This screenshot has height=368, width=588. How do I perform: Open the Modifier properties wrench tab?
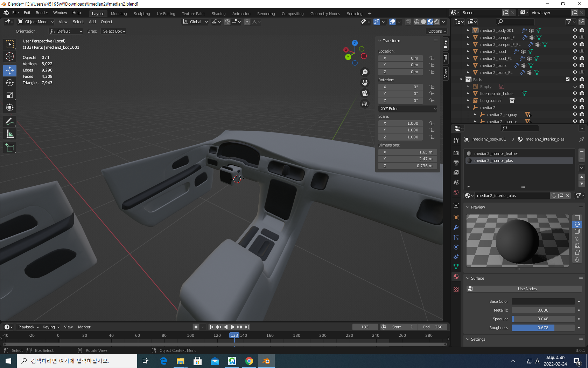pyautogui.click(x=456, y=227)
